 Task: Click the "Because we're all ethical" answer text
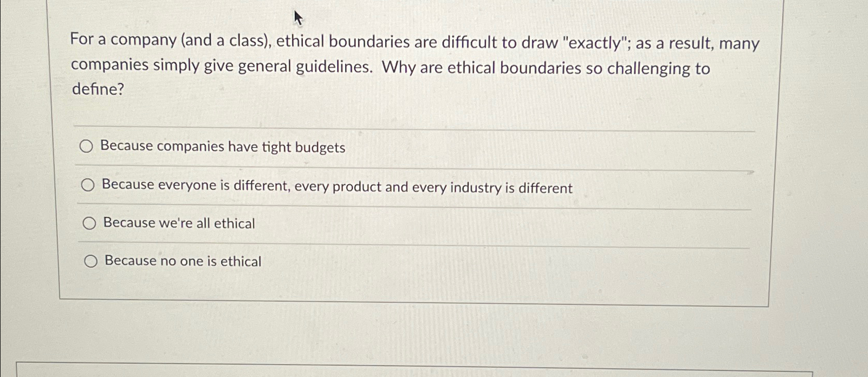pyautogui.click(x=178, y=223)
